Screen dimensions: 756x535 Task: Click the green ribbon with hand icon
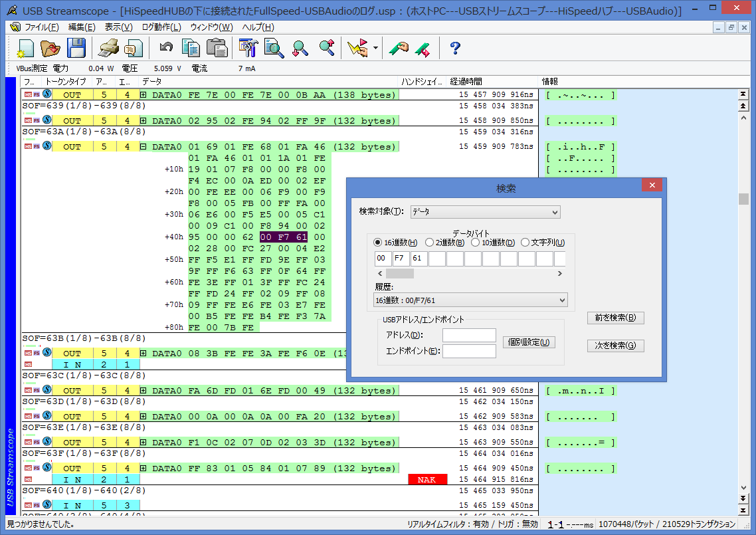399,49
